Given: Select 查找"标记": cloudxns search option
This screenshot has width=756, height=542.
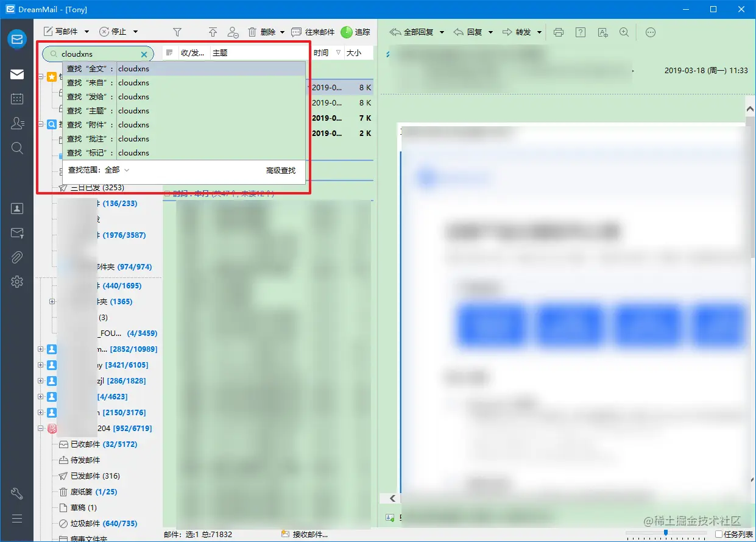Looking at the screenshot, I should (x=183, y=153).
